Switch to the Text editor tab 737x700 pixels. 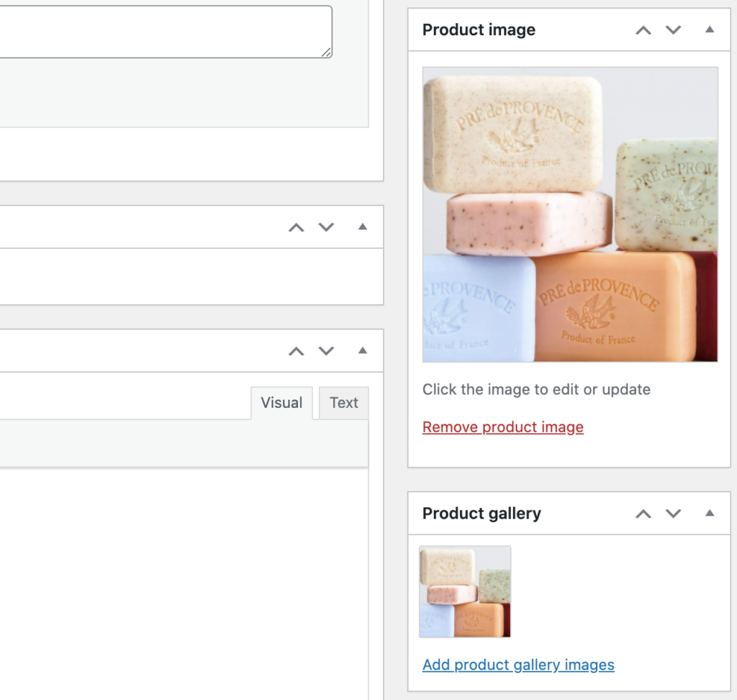[343, 403]
